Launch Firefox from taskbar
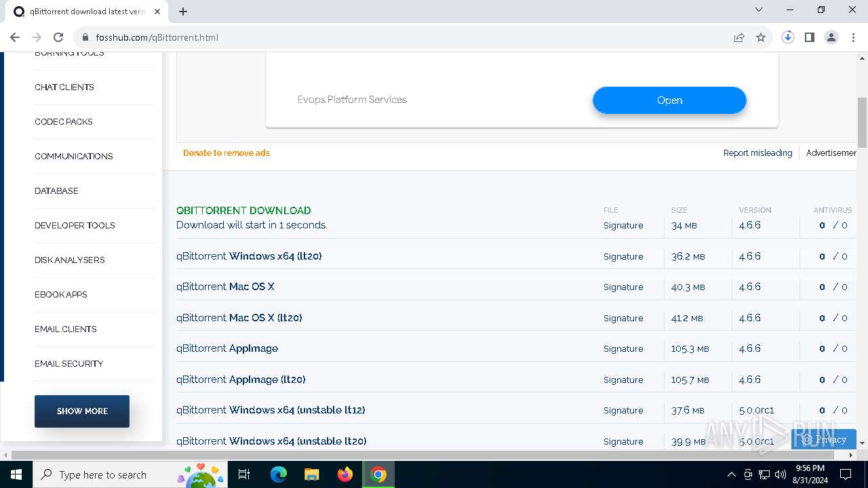This screenshot has height=488, width=868. coord(345,474)
